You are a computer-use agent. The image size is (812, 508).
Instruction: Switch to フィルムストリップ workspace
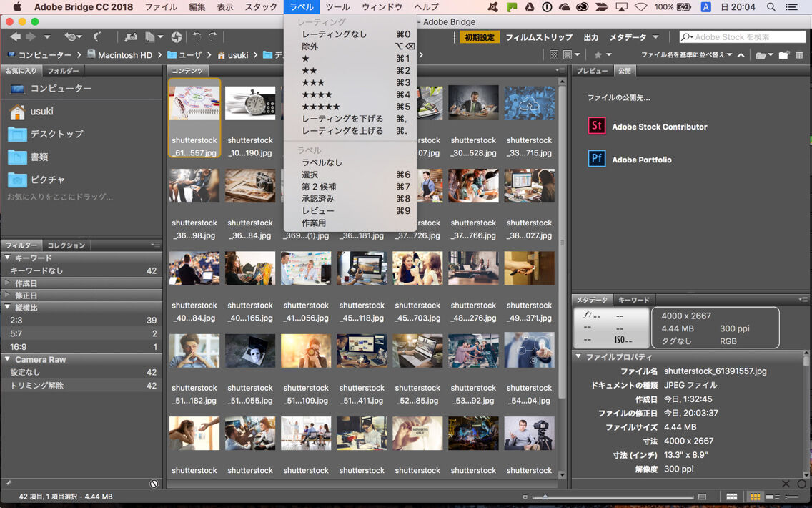coord(539,37)
